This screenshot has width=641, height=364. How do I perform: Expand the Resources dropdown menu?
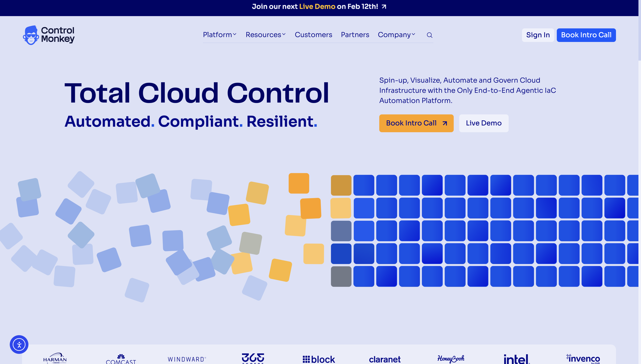[265, 35]
